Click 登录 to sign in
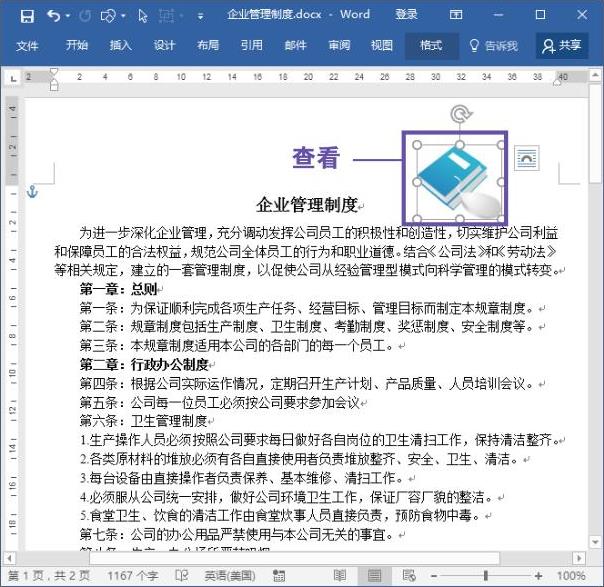Viewport: 604px width, 587px height. [x=406, y=15]
